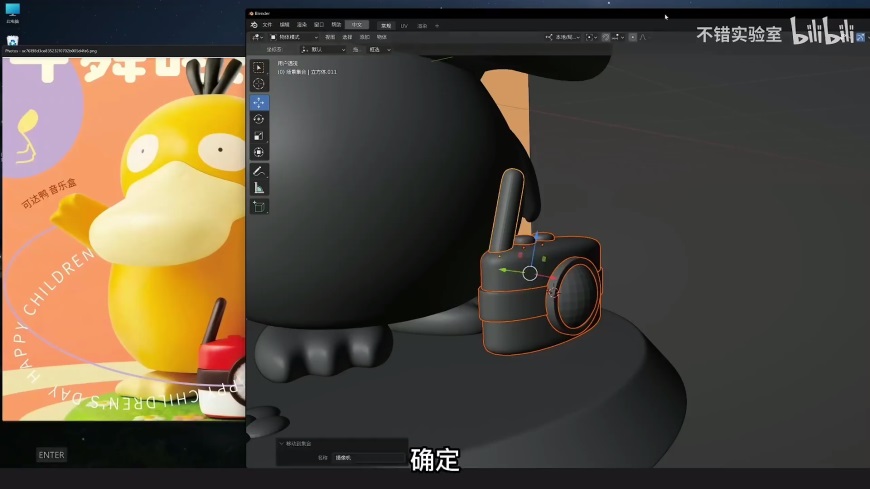Click the 中文 language button

(x=357, y=25)
